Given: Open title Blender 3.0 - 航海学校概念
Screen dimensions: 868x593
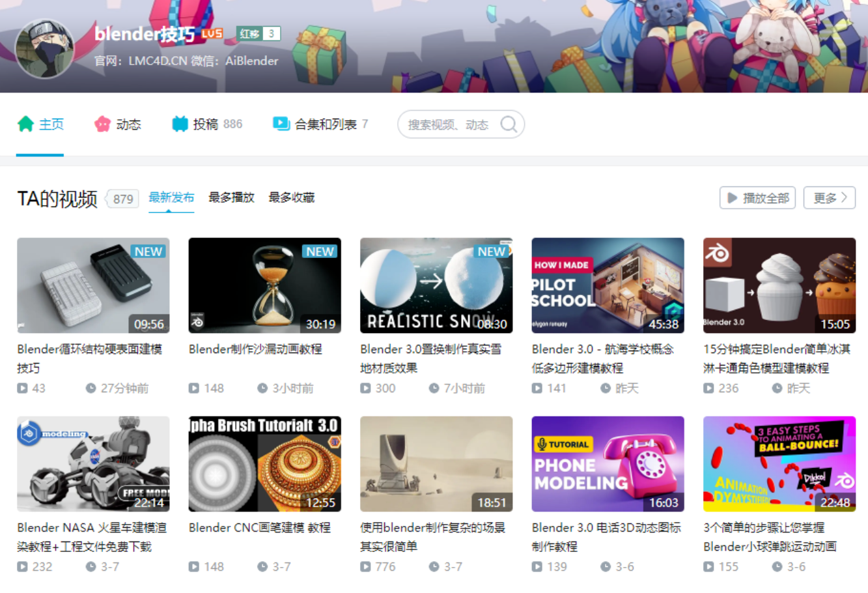Looking at the screenshot, I should click(x=603, y=358).
